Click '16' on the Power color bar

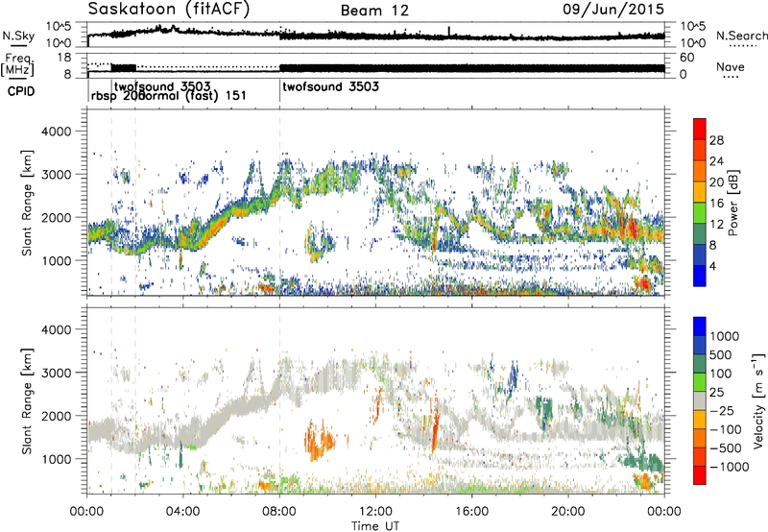tap(716, 204)
